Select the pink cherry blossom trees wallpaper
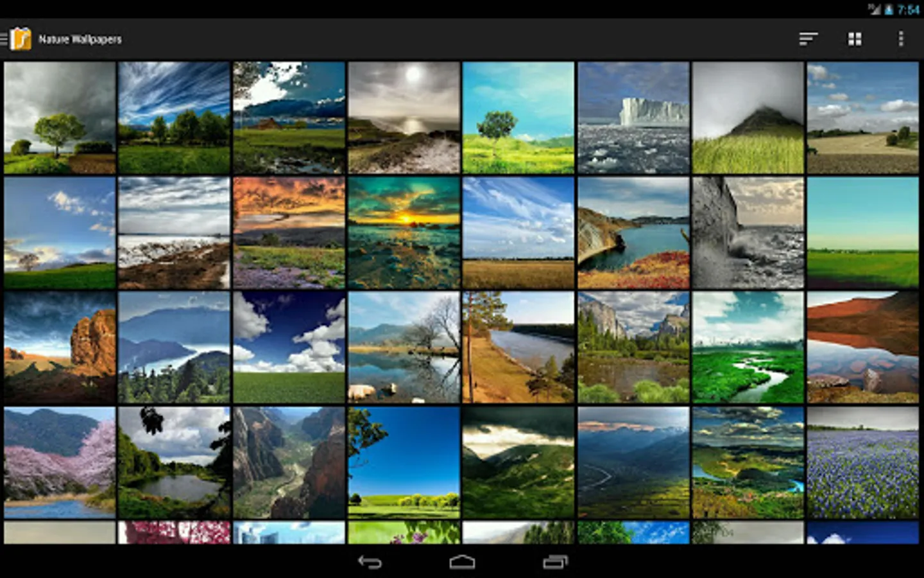Viewport: 924px width, 578px height. (60, 462)
